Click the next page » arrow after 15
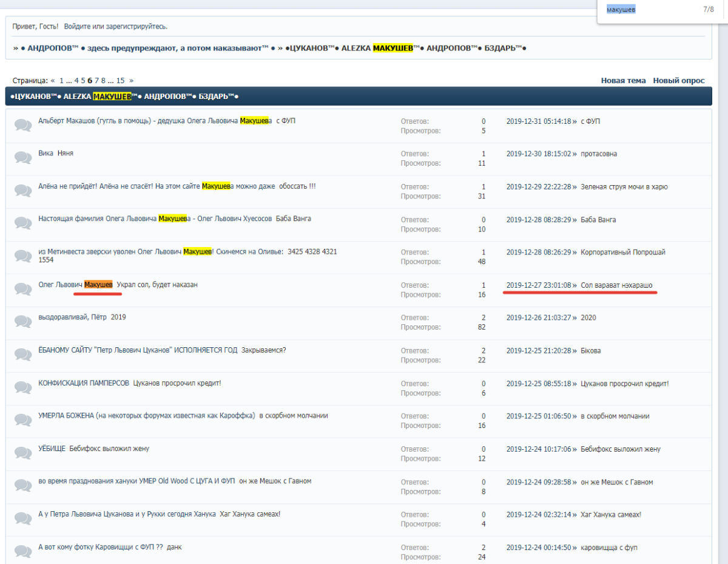 [131, 80]
